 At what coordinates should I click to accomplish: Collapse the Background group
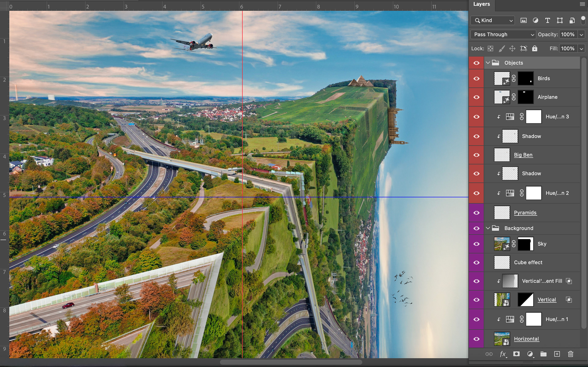pyautogui.click(x=488, y=228)
